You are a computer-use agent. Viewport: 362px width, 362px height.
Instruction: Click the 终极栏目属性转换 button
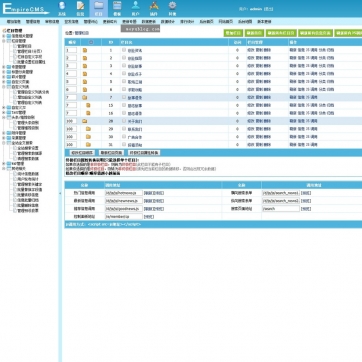[x=144, y=153]
